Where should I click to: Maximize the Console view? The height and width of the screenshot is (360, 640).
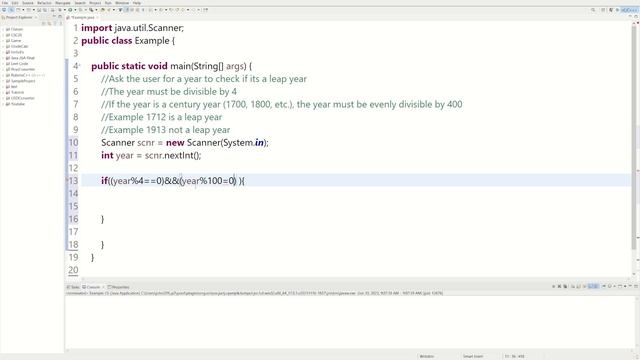(636, 286)
